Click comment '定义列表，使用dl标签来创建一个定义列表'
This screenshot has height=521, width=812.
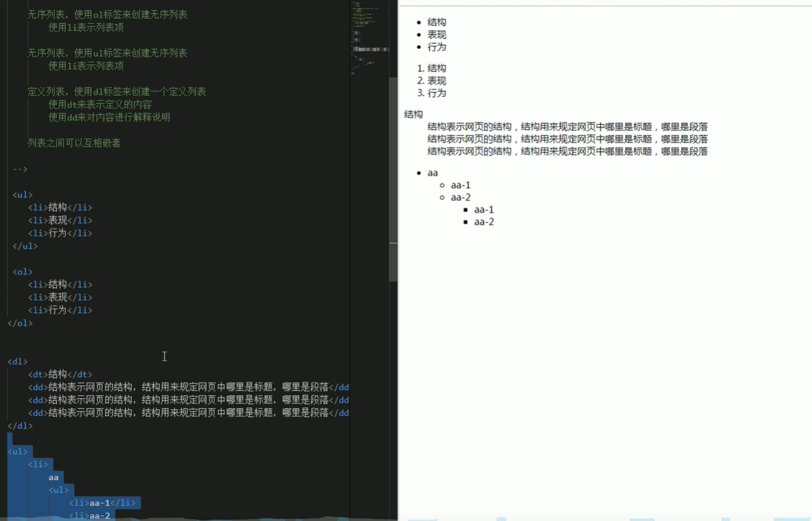coord(116,92)
